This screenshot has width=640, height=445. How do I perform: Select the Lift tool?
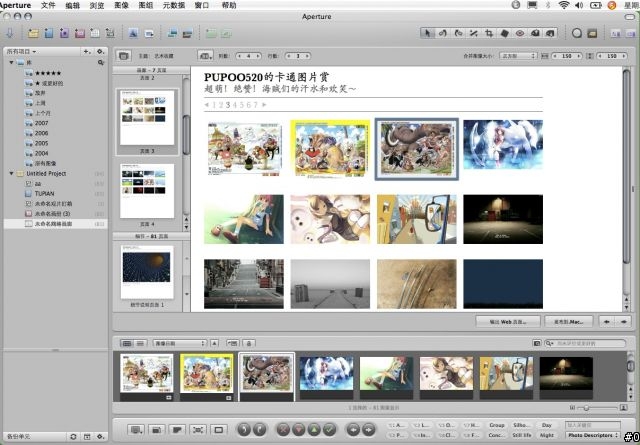click(535, 33)
